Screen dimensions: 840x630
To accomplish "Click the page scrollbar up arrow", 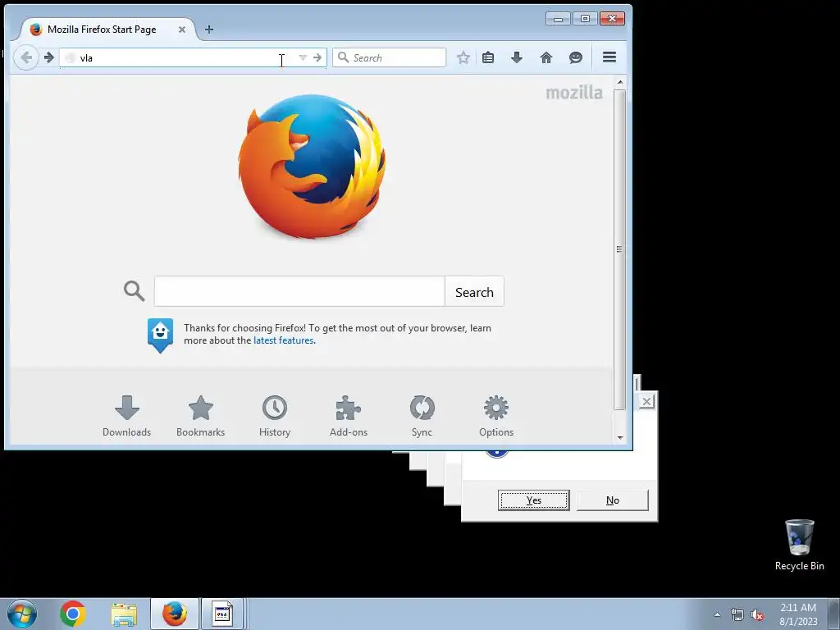I will coord(620,82).
